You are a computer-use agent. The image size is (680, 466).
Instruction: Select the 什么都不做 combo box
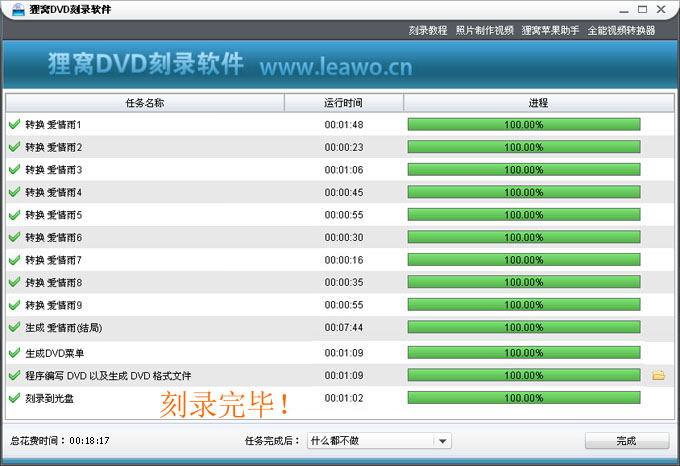379,441
